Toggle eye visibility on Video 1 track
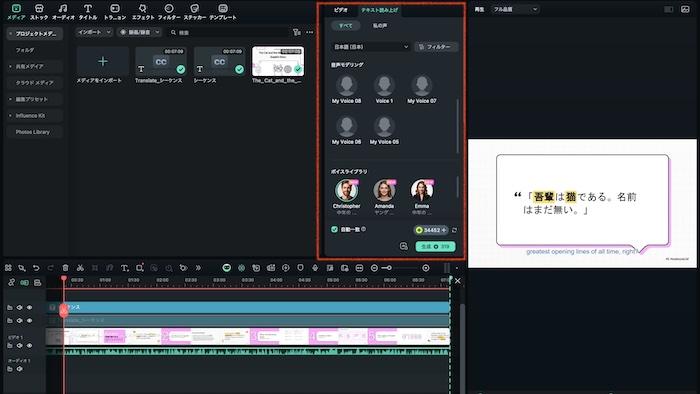 click(29, 345)
